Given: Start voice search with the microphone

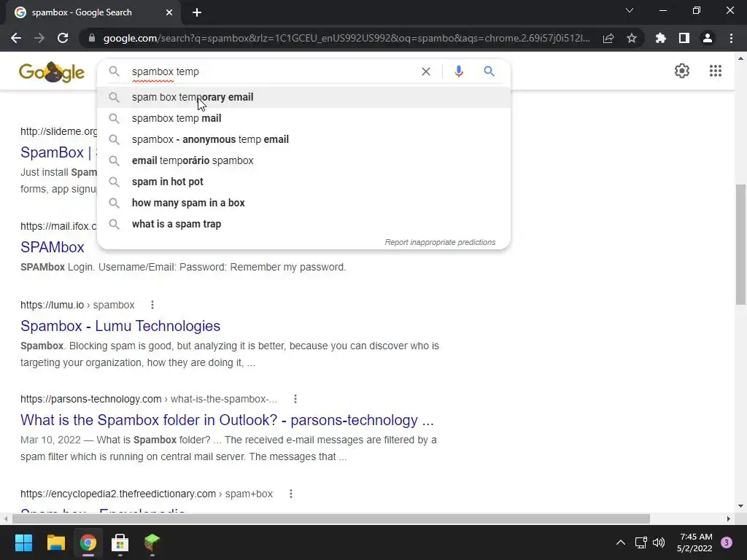Looking at the screenshot, I should [x=458, y=71].
